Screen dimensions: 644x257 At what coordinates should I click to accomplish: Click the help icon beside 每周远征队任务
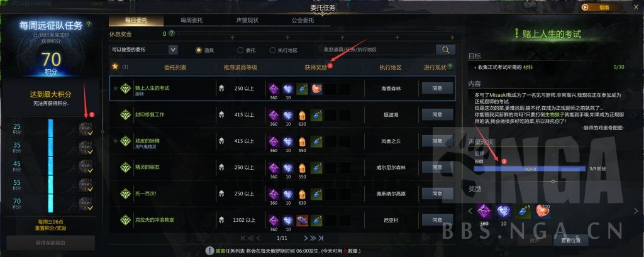click(x=89, y=25)
